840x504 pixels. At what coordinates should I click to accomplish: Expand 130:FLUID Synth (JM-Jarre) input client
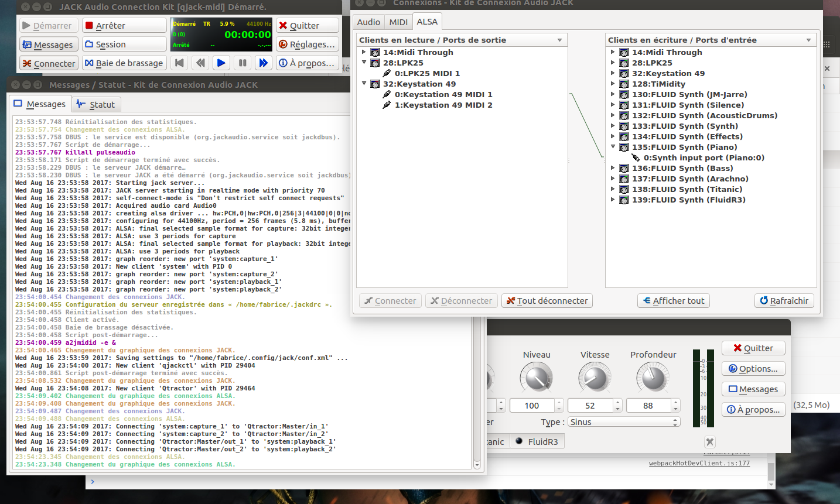pos(613,94)
